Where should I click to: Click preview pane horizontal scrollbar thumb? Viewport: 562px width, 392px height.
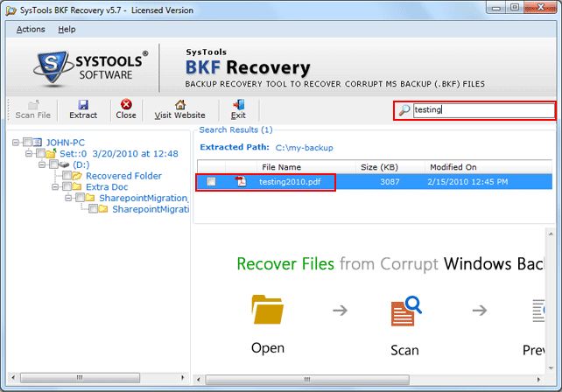tap(307, 380)
